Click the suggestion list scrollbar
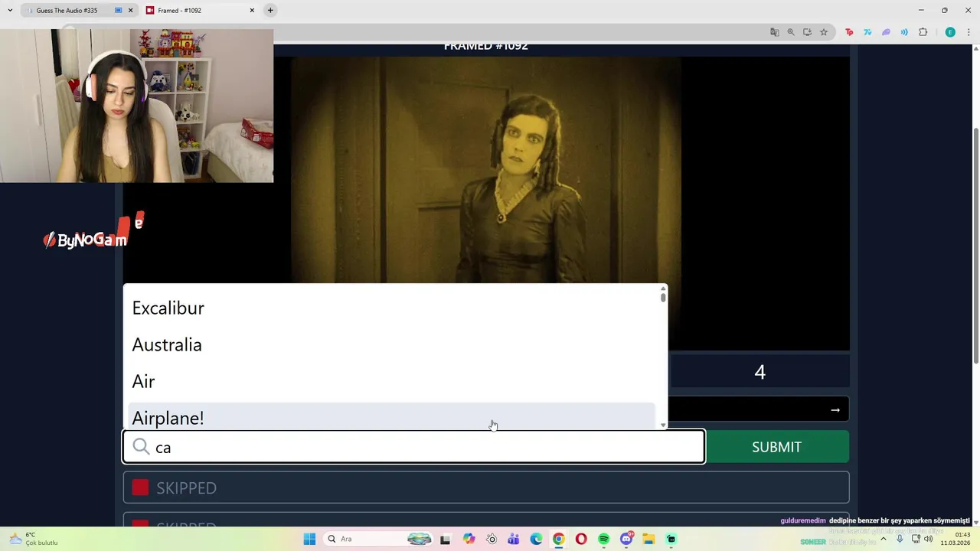This screenshot has width=980, height=551. 663,297
